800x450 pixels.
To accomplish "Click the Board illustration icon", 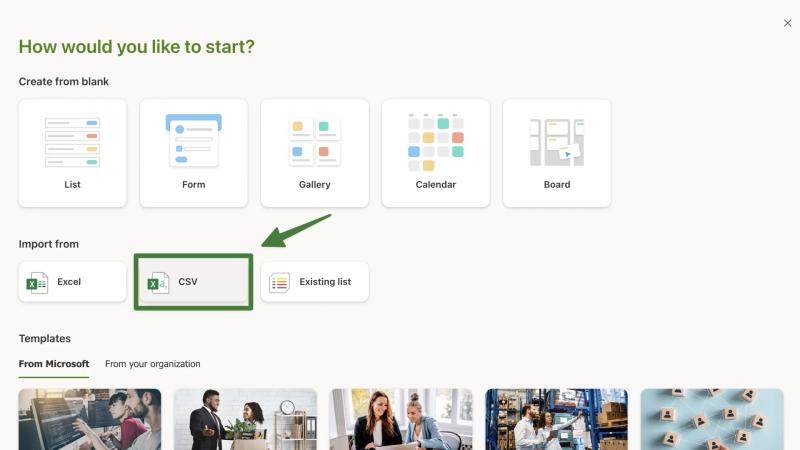I will point(557,142).
